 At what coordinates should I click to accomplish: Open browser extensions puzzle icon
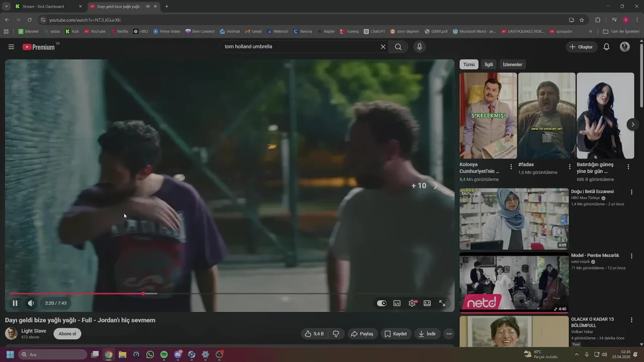coord(598,20)
